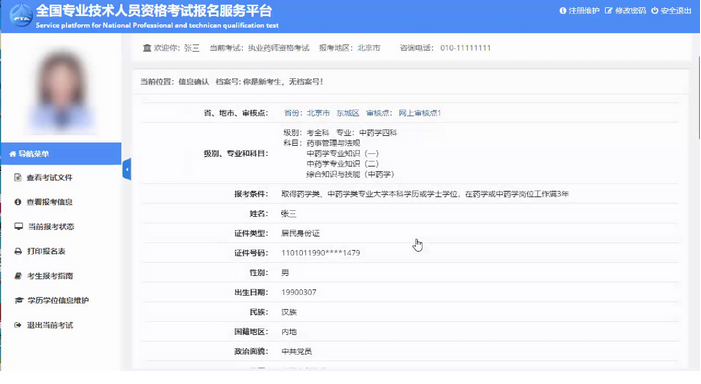Collapse the sidebar with blue arrow handle

click(x=127, y=169)
